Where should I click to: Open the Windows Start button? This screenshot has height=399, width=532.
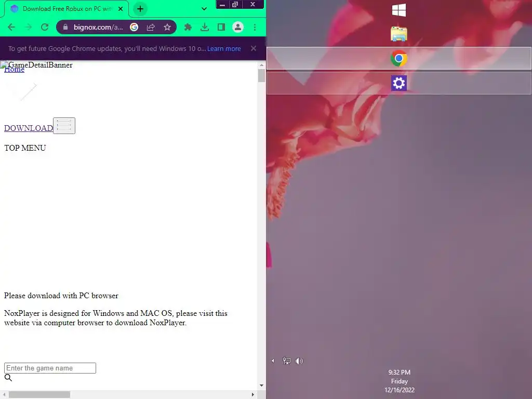(x=398, y=10)
